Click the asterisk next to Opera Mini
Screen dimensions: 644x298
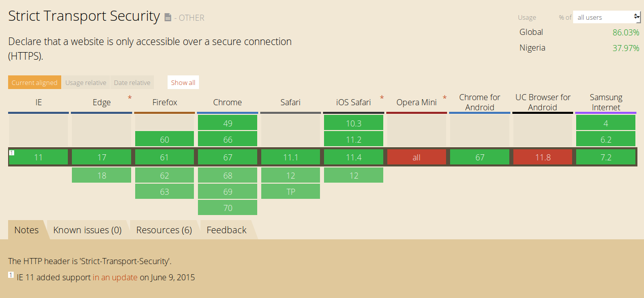(x=445, y=97)
